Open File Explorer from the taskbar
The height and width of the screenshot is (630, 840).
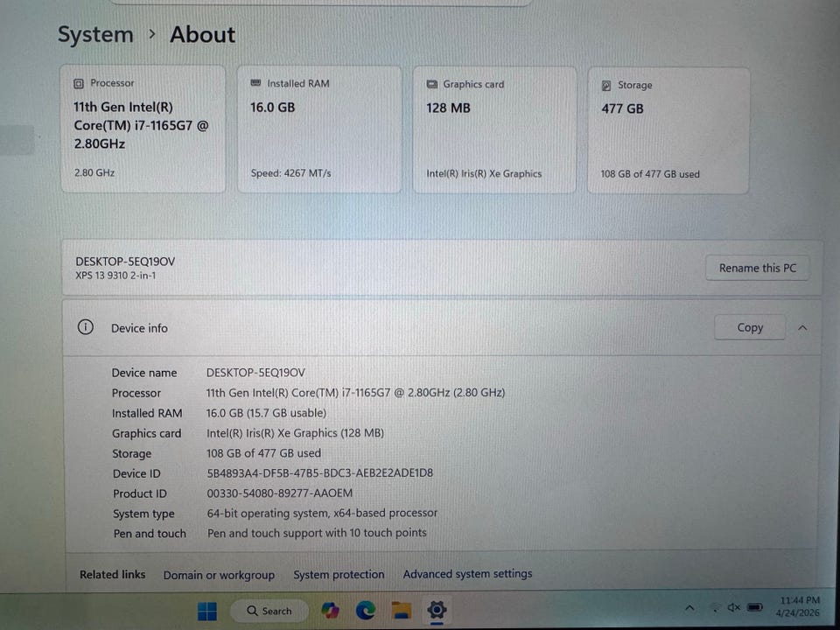pyautogui.click(x=402, y=610)
